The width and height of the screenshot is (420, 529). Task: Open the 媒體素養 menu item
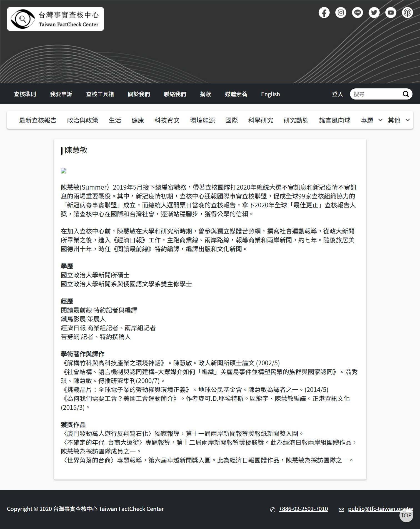point(236,94)
